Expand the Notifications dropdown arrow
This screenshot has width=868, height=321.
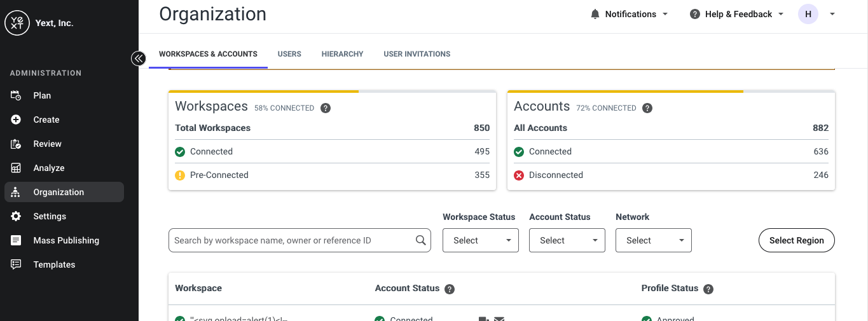point(665,14)
